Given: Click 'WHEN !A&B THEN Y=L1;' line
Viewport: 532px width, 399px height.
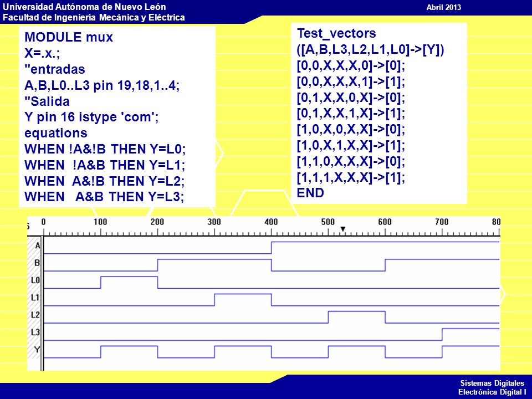Looking at the screenshot, I should pos(105,165).
